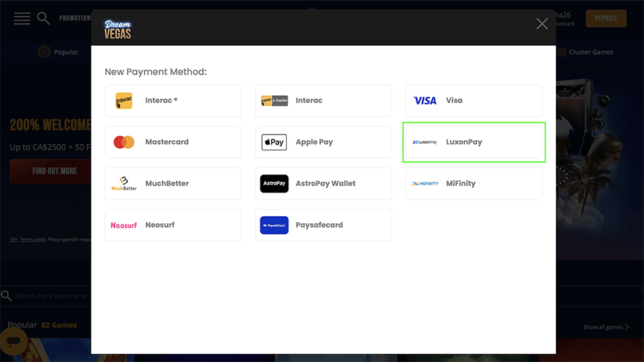Choose the Paysafecard label text

(x=319, y=225)
